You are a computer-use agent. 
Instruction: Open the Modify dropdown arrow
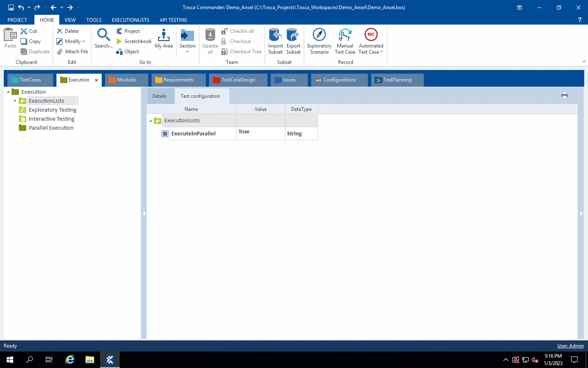[83, 41]
